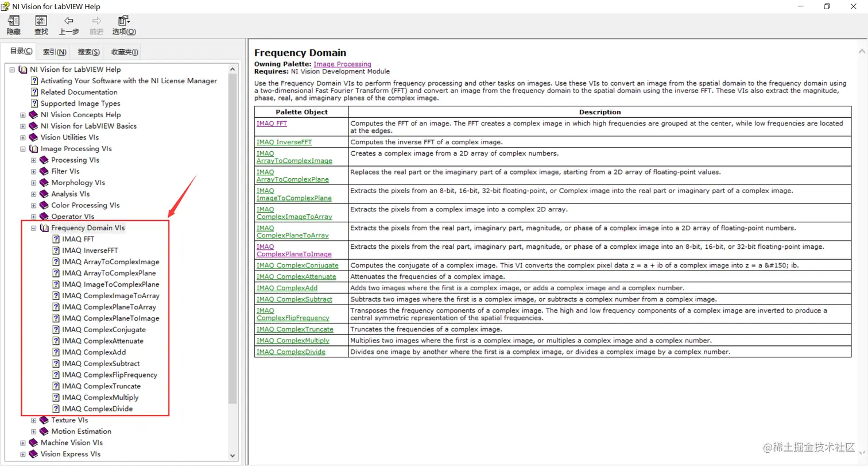Click the 查找 (Find) toolbar icon
The width and height of the screenshot is (868, 466).
(41, 21)
